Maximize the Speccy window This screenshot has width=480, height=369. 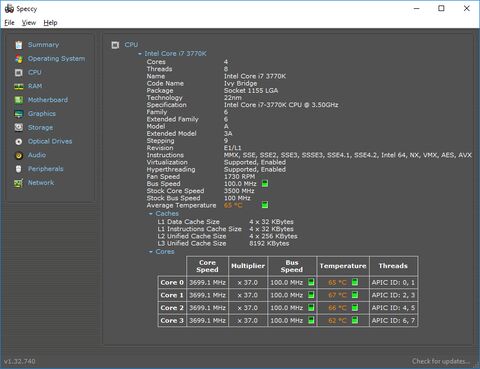pyautogui.click(x=441, y=8)
